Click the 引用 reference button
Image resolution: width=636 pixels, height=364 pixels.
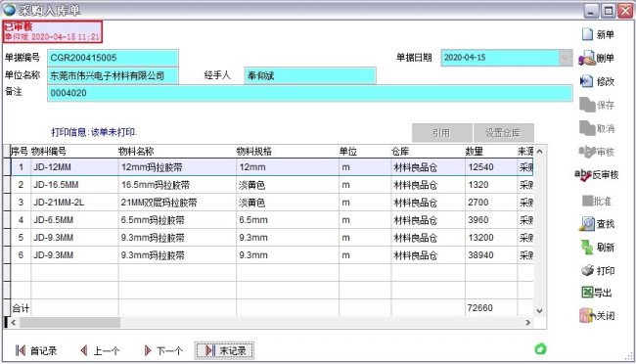[x=441, y=133]
